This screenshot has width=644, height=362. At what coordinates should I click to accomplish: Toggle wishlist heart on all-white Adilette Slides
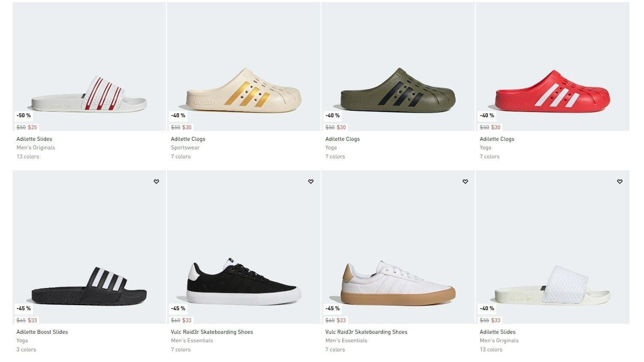[620, 181]
